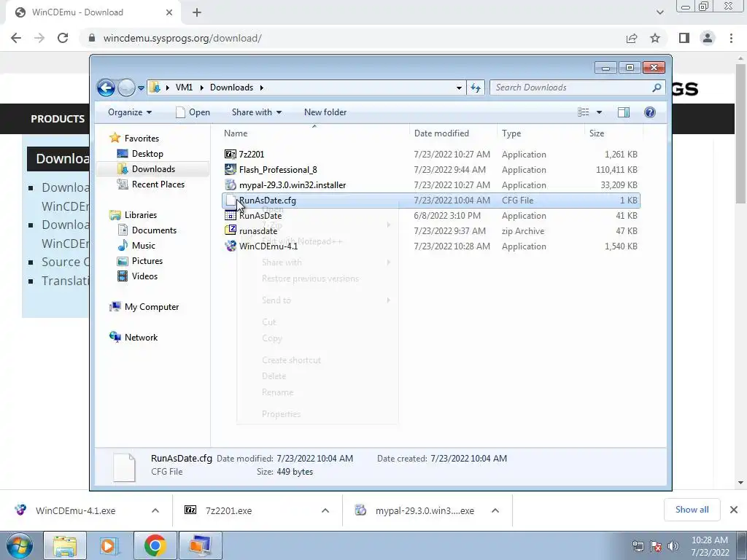Choose Rename in context menu
Viewport: 747px width, 560px height.
318,392
